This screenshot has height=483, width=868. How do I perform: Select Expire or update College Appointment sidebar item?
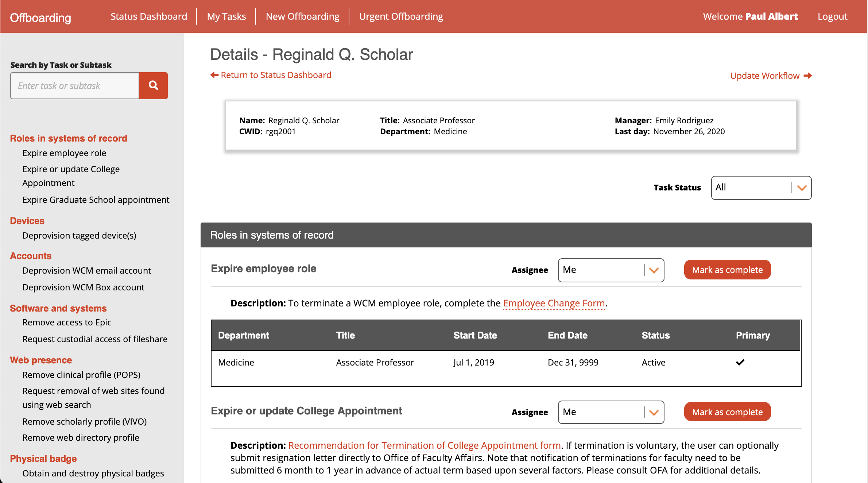(71, 176)
